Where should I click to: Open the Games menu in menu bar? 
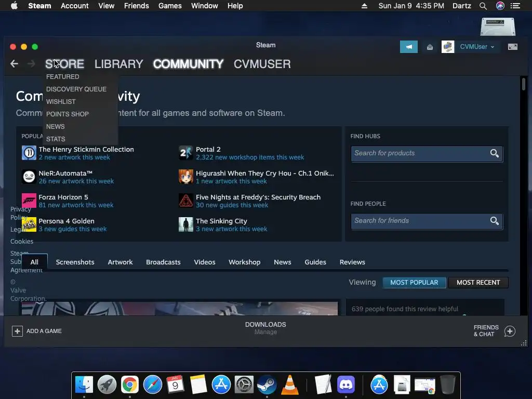click(x=170, y=6)
